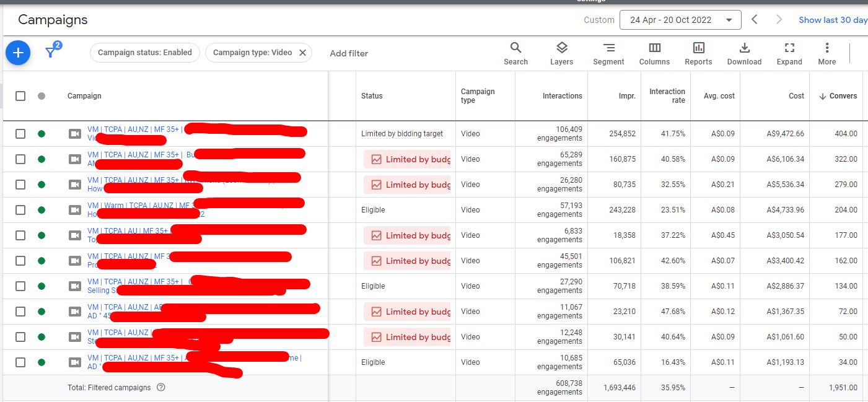Modify table Columns via toolbar icon
The image size is (868, 402).
(654, 53)
